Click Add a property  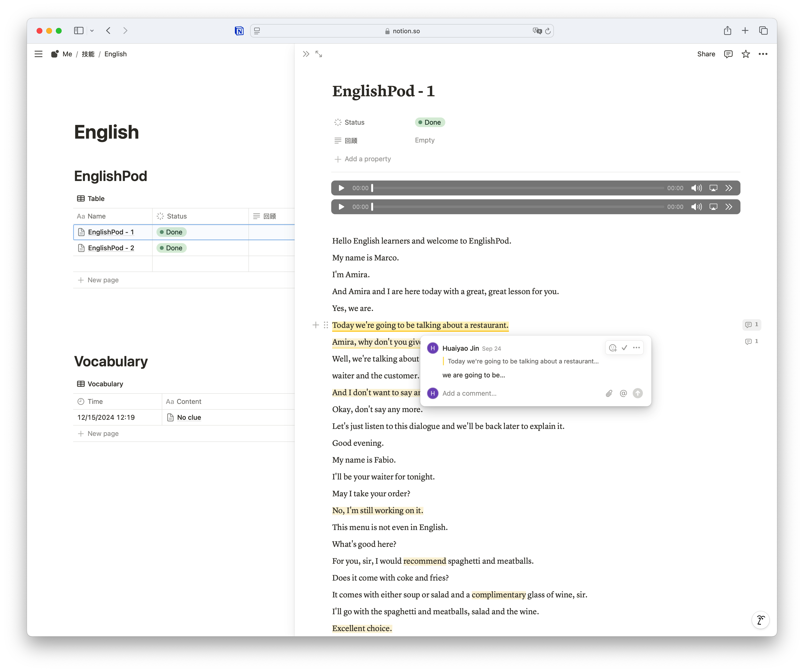(363, 159)
